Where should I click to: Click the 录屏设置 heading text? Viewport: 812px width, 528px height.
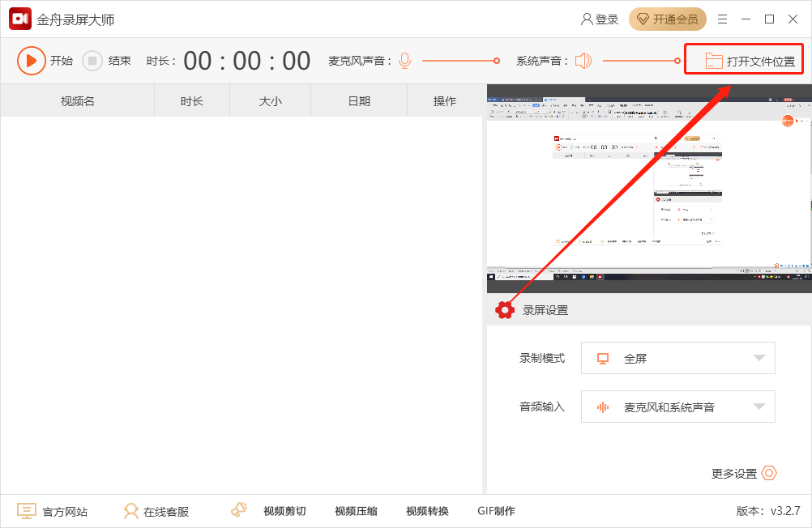[545, 311]
